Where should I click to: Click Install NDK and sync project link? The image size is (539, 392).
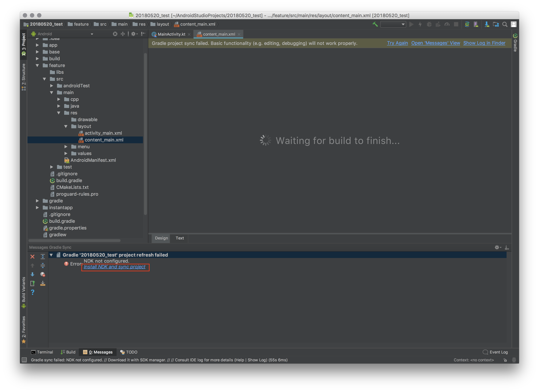pyautogui.click(x=115, y=267)
